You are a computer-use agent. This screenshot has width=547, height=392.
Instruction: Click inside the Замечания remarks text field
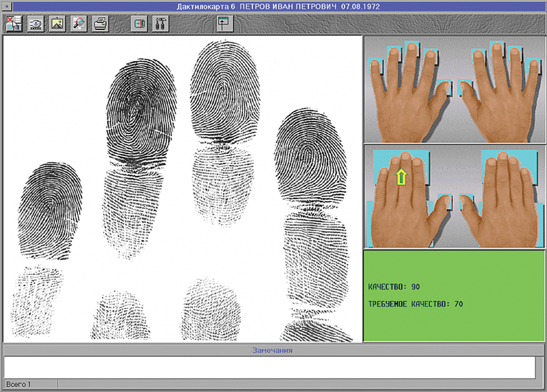269,366
